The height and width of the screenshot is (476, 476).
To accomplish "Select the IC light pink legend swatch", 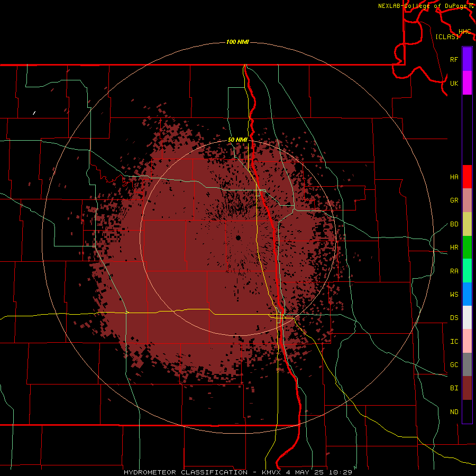I will coord(467,341).
